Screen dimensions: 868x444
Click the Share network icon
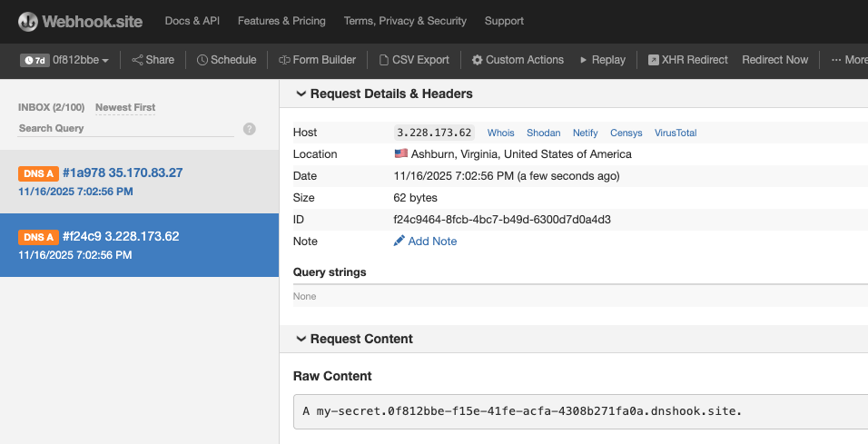point(137,60)
